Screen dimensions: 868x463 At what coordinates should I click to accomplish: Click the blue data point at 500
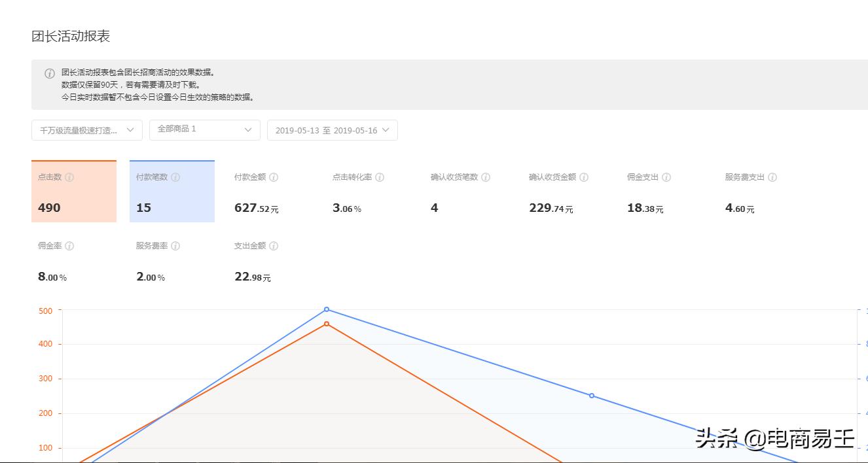click(326, 309)
